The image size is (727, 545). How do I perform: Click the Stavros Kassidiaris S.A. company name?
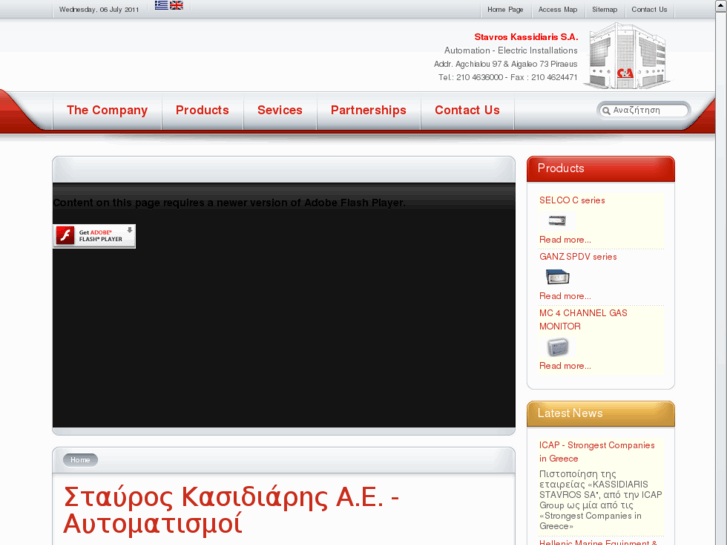pos(526,37)
